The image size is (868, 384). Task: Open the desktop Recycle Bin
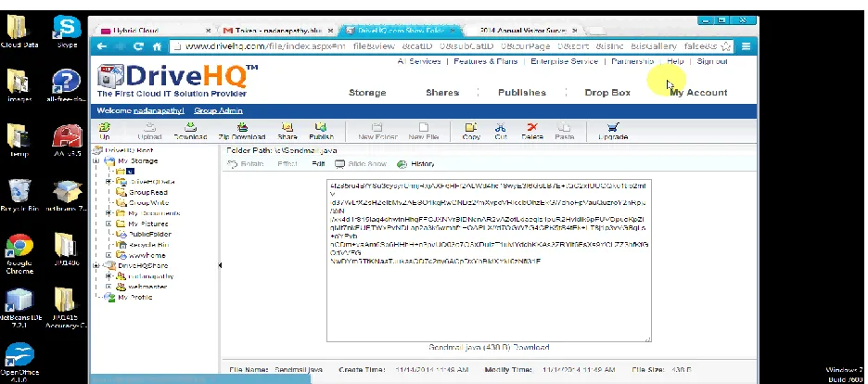(x=19, y=196)
